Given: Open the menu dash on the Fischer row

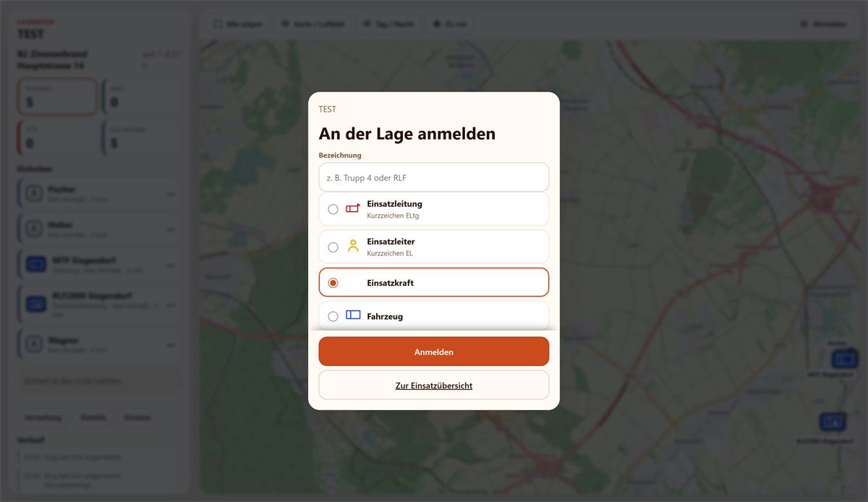Looking at the screenshot, I should (171, 194).
